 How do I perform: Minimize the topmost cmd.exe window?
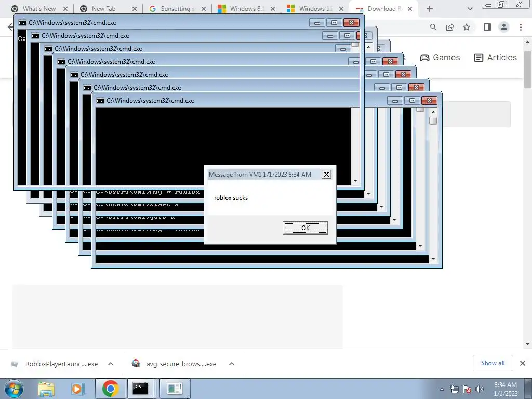(x=317, y=23)
